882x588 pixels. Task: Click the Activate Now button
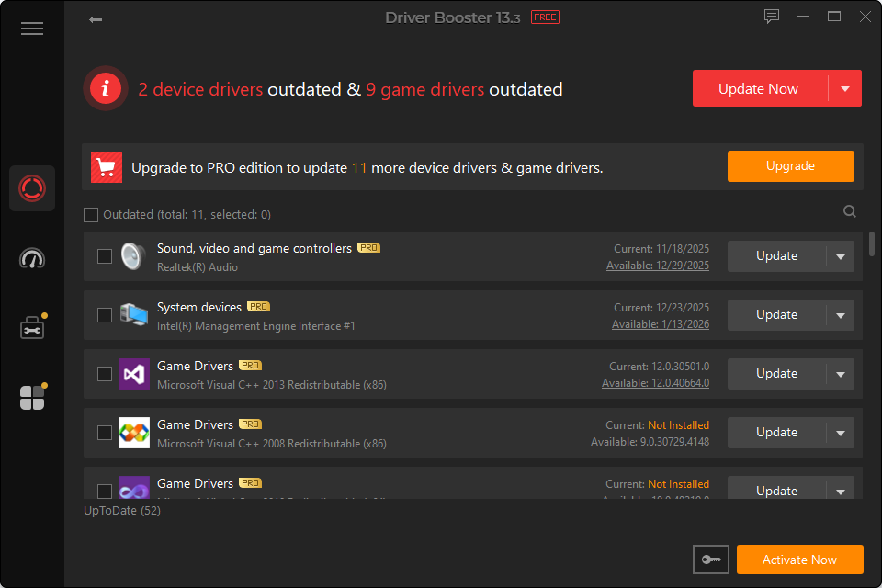point(800,560)
